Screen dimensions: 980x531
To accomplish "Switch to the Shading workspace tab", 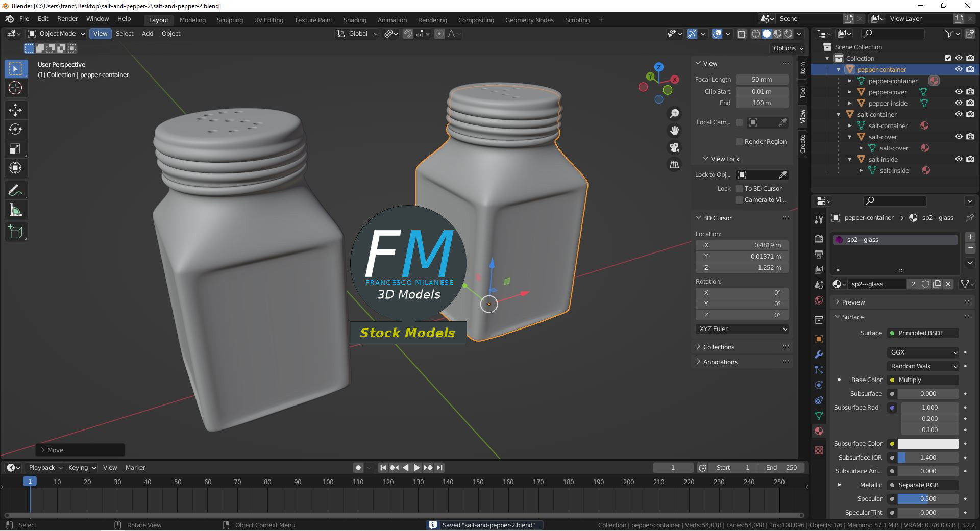I will [355, 20].
